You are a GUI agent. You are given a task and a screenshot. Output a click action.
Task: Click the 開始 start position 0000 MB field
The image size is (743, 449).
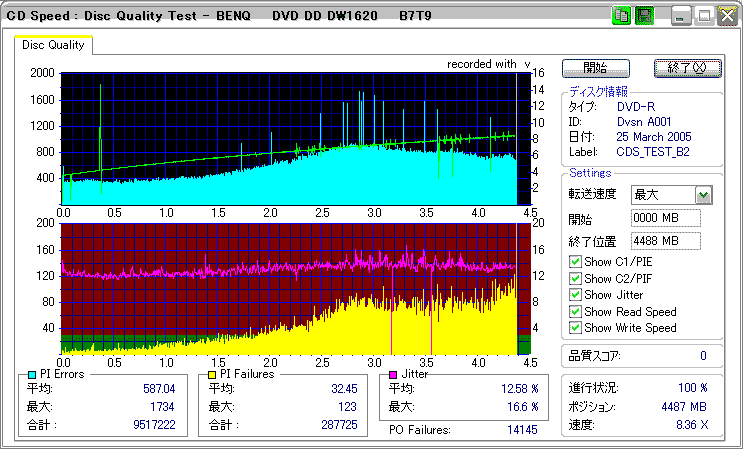click(665, 218)
